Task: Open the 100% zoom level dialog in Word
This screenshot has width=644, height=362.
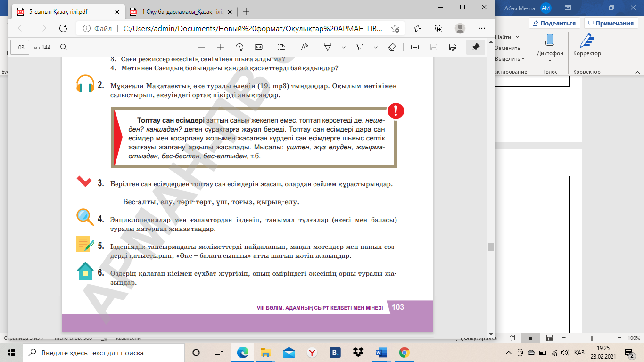Action: (x=634, y=338)
